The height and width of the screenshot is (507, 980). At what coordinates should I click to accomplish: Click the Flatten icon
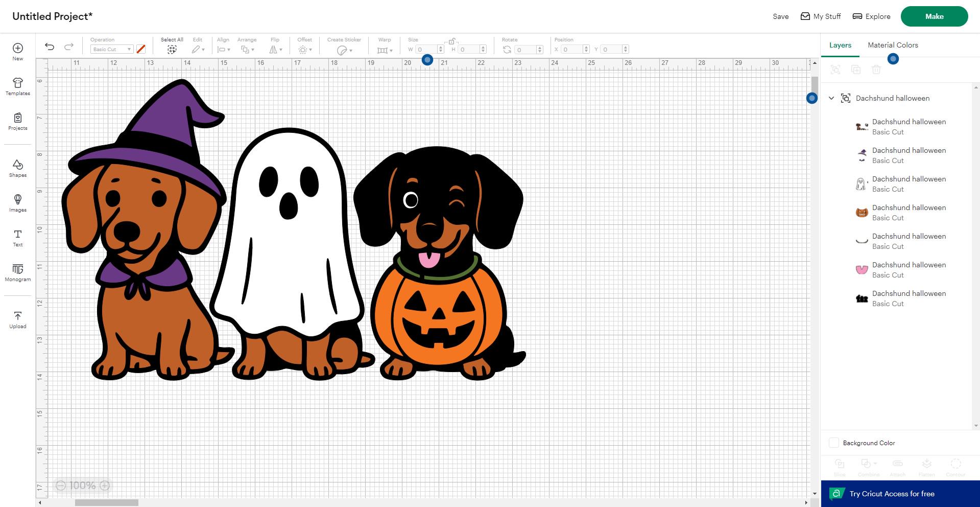click(x=927, y=464)
